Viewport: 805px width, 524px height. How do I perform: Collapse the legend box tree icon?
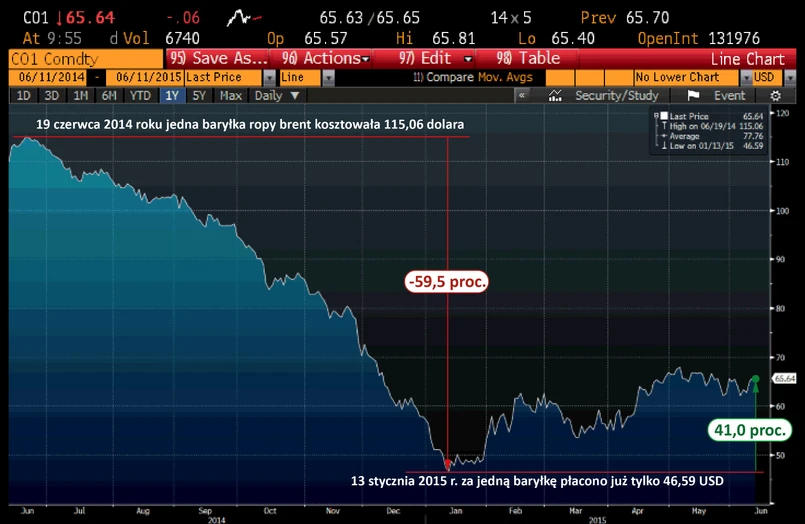pos(654,118)
